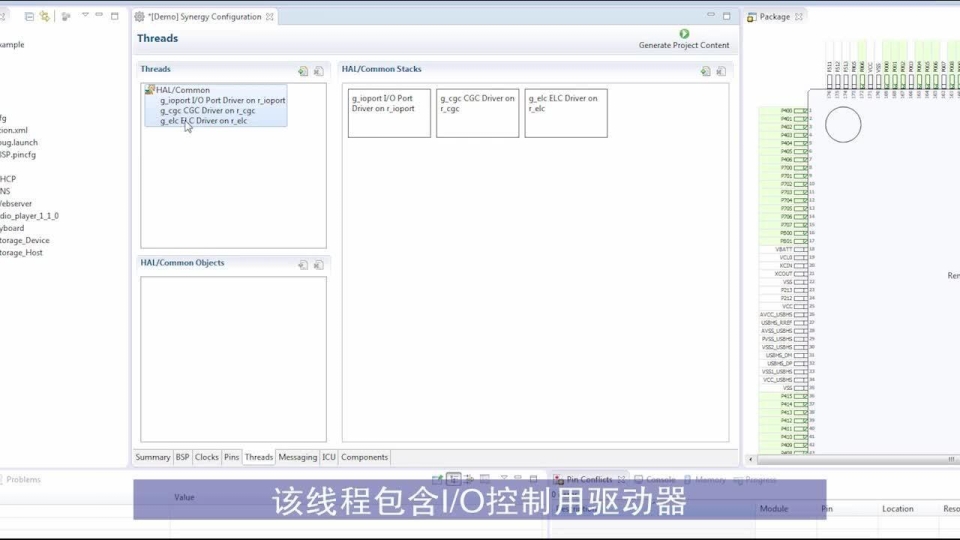Remove object in HAL/Common Objects panel
The height and width of the screenshot is (540, 960).
pos(319,265)
